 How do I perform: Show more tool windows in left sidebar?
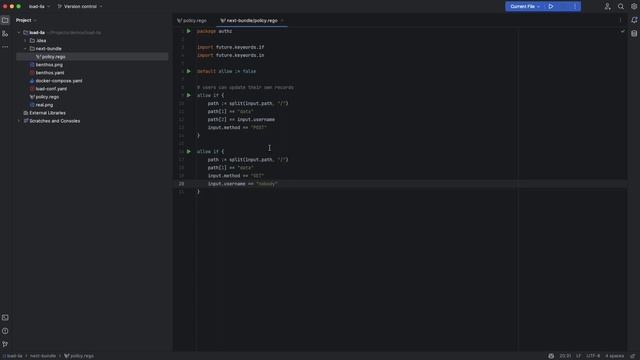(x=5, y=47)
